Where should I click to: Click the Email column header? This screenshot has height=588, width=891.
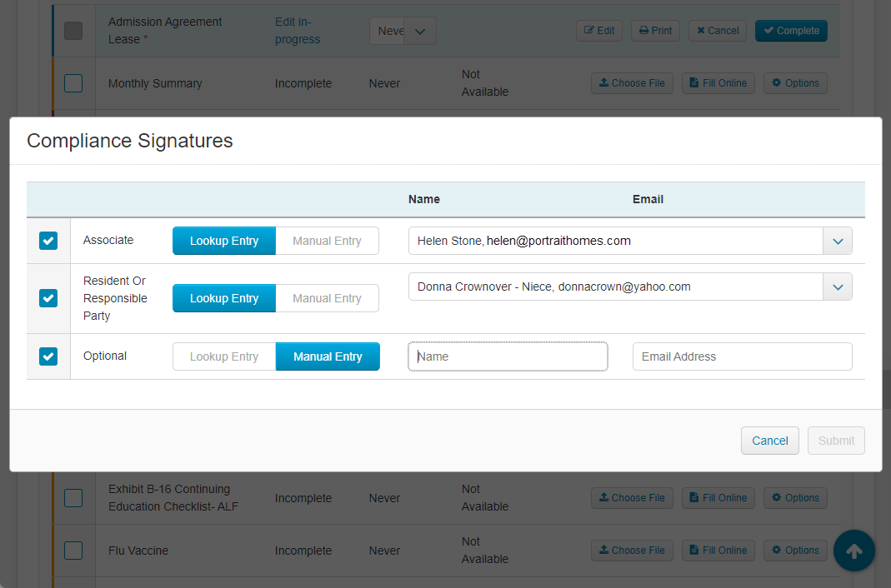click(x=648, y=199)
